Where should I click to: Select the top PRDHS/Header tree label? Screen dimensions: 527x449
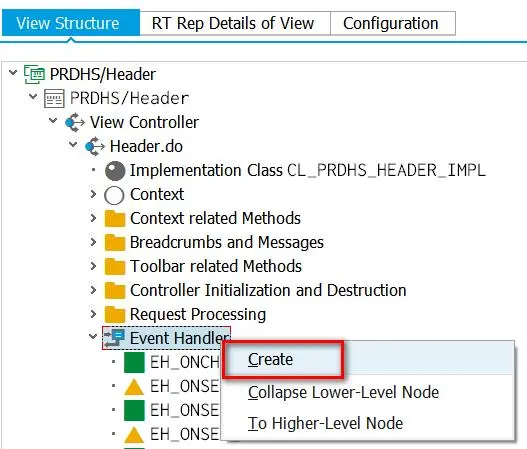coord(103,74)
